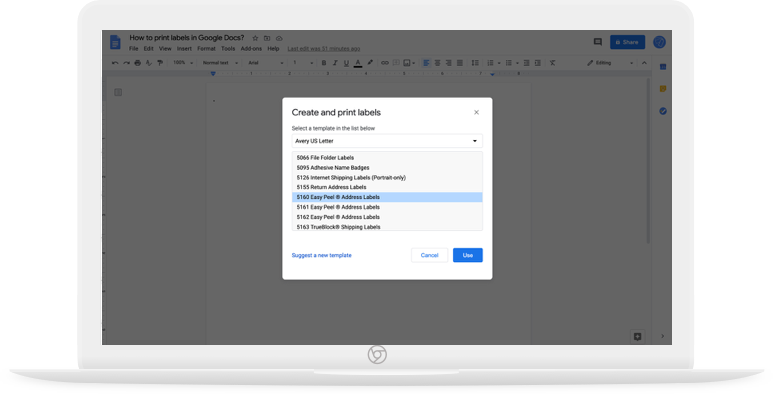Toggle bold formatting
This screenshot has width=773, height=394.
[324, 63]
